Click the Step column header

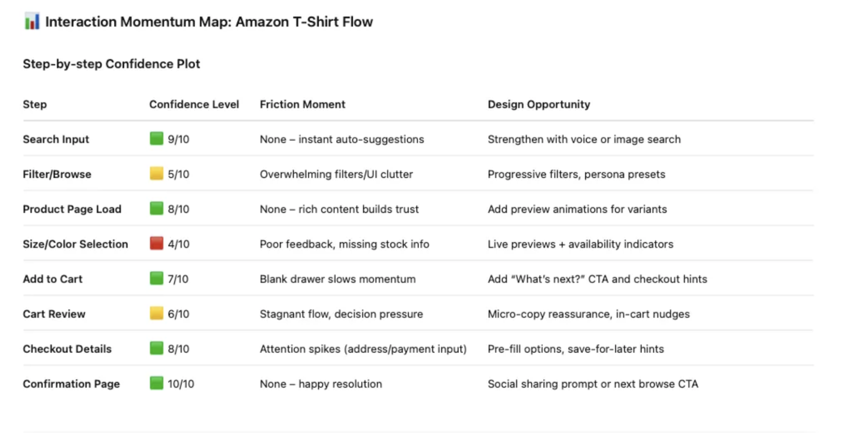coord(35,104)
